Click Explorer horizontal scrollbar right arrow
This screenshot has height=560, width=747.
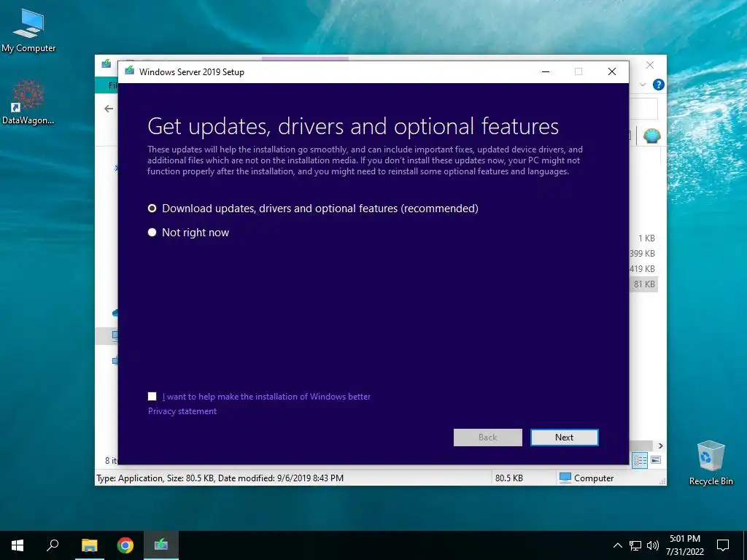pos(660,446)
